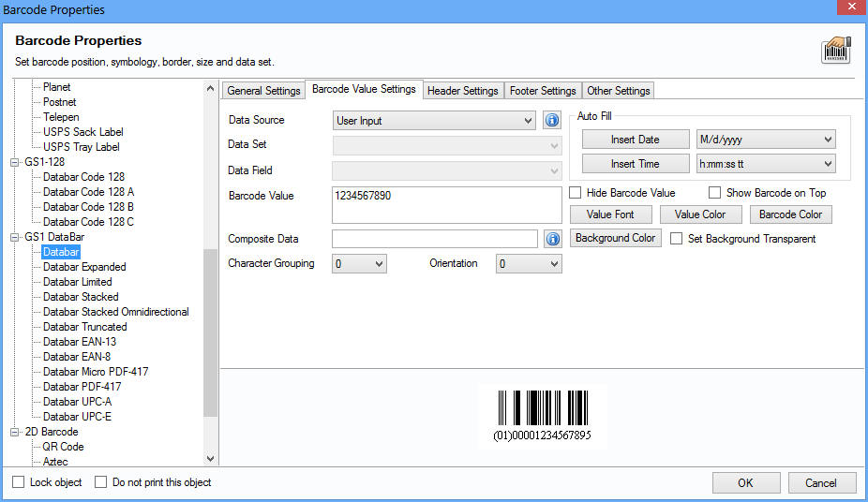Viewport: 868px width, 502px height.
Task: Collapse the GS1-128 tree node
Action: [14, 162]
